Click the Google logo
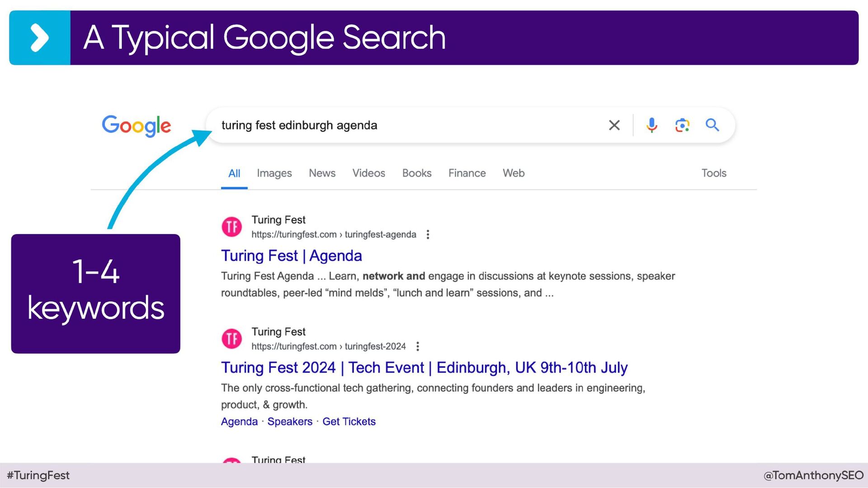The width and height of the screenshot is (868, 488). point(136,126)
